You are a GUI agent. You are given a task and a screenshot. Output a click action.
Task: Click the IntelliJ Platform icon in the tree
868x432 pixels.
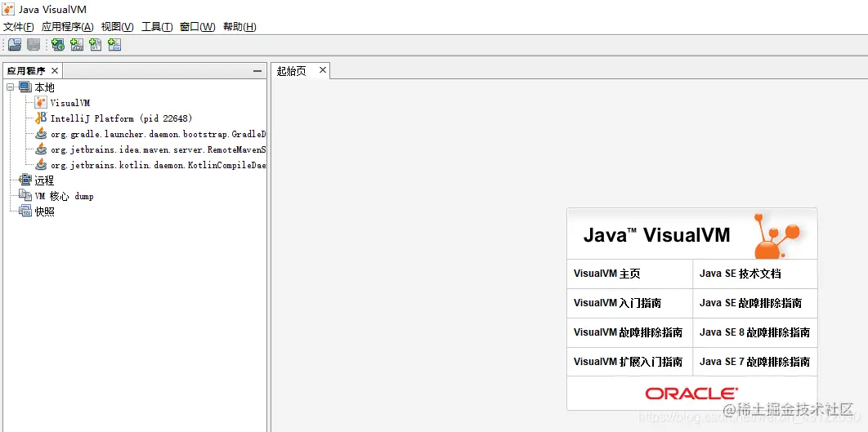click(x=41, y=118)
